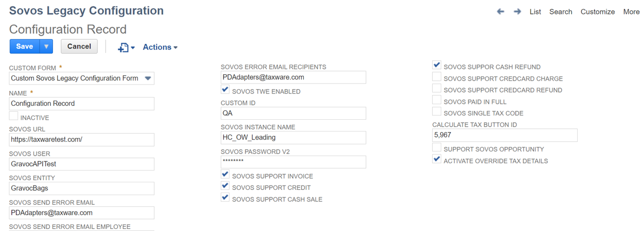Check Support Sovos Opportunity
Viewport: 644px width, 231px height.
click(x=437, y=148)
